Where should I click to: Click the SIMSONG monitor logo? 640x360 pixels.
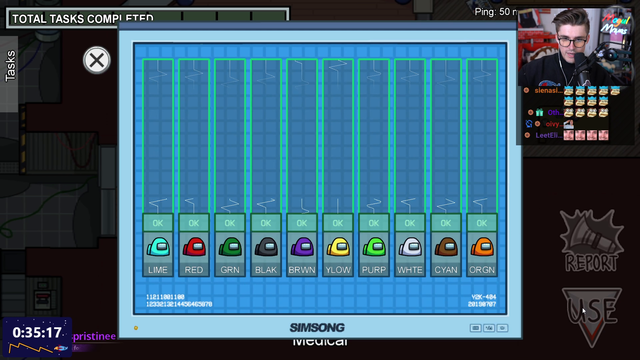point(317,327)
